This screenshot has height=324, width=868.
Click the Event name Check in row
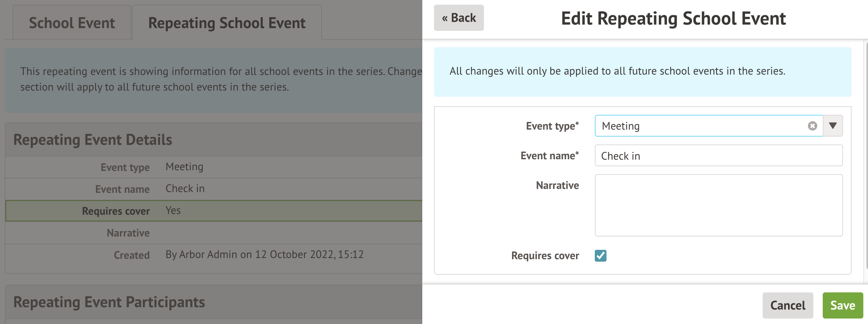point(214,189)
